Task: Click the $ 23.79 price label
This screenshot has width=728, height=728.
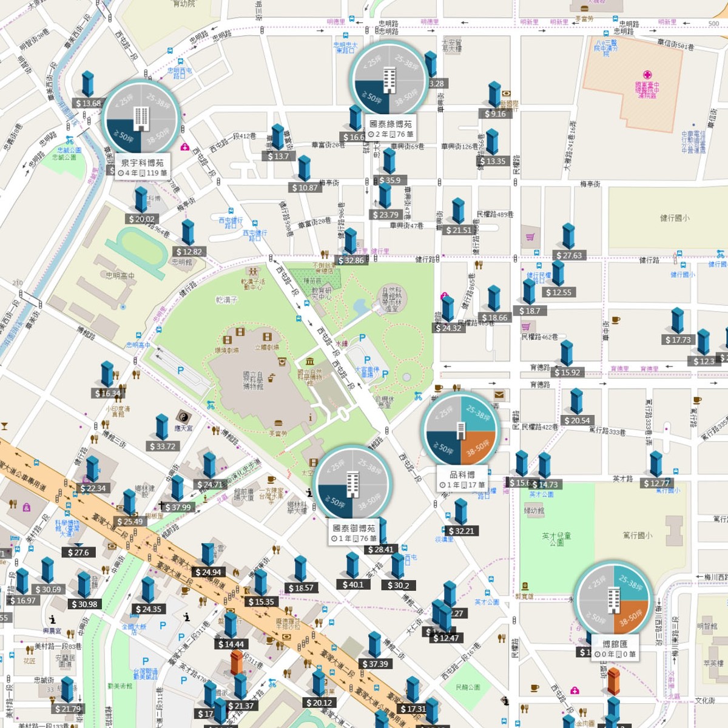Action: point(385,215)
